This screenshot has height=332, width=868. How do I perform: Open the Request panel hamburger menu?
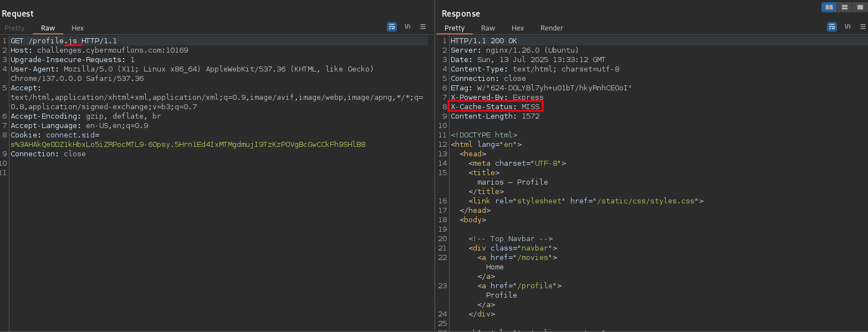[x=423, y=27]
